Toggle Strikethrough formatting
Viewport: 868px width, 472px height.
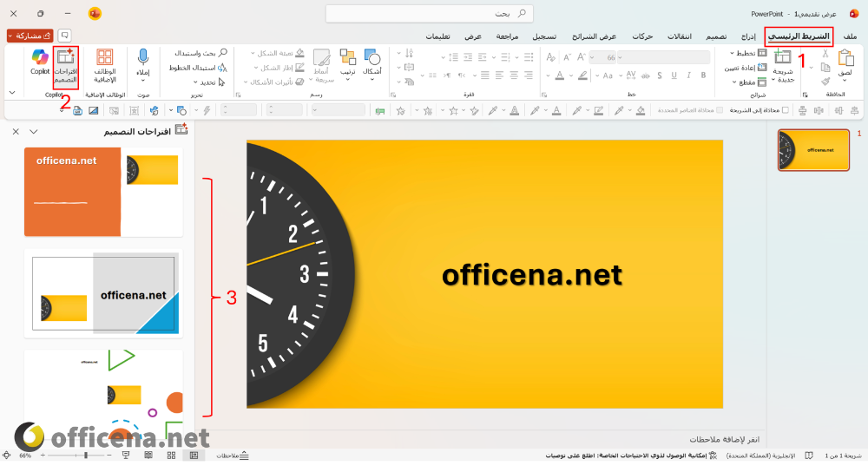[645, 75]
